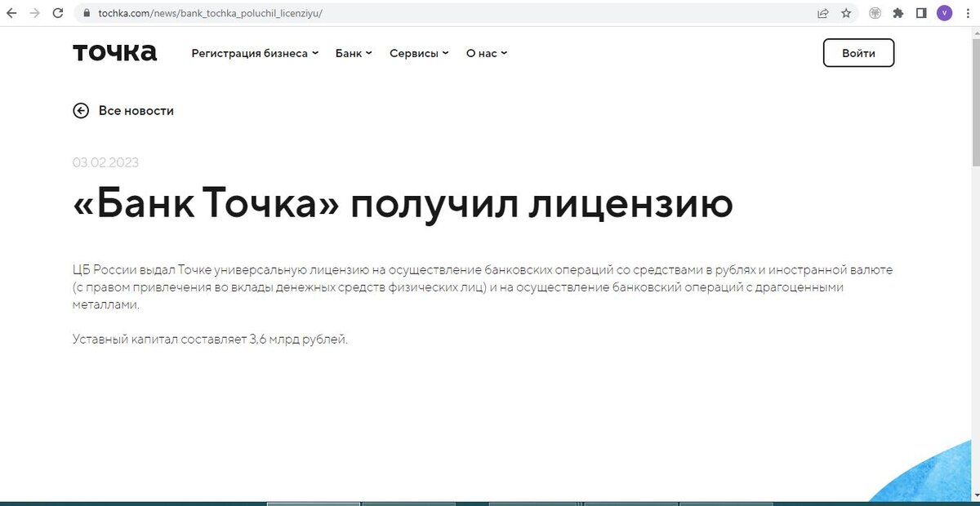Expand the Банк menu
The width and height of the screenshot is (980, 506).
point(354,53)
